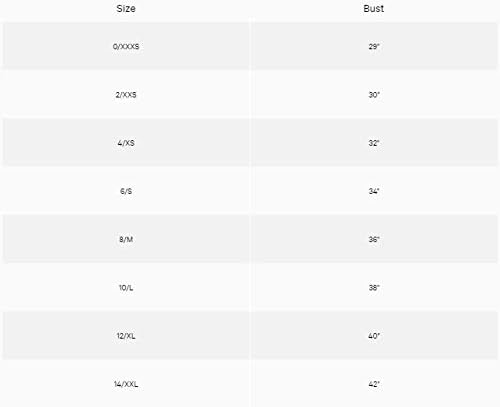This screenshot has width=500, height=407.
Task: Select the 0/XXXS size cell
Action: [x=126, y=46]
